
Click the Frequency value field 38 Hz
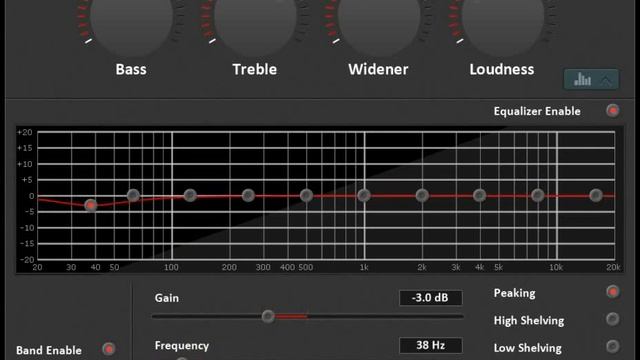[x=431, y=345]
